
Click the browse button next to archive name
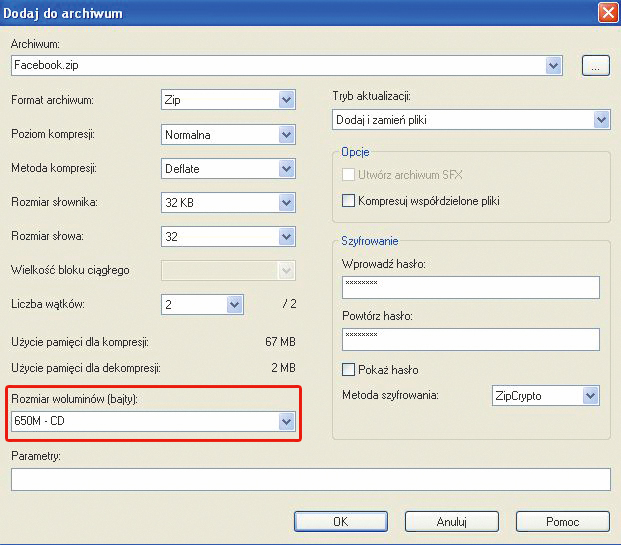(595, 66)
